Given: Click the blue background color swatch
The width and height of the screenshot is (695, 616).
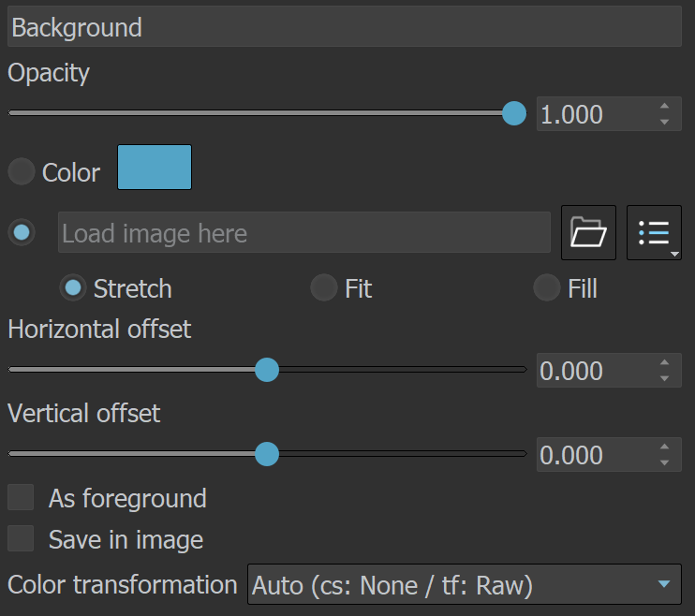Looking at the screenshot, I should click(155, 167).
